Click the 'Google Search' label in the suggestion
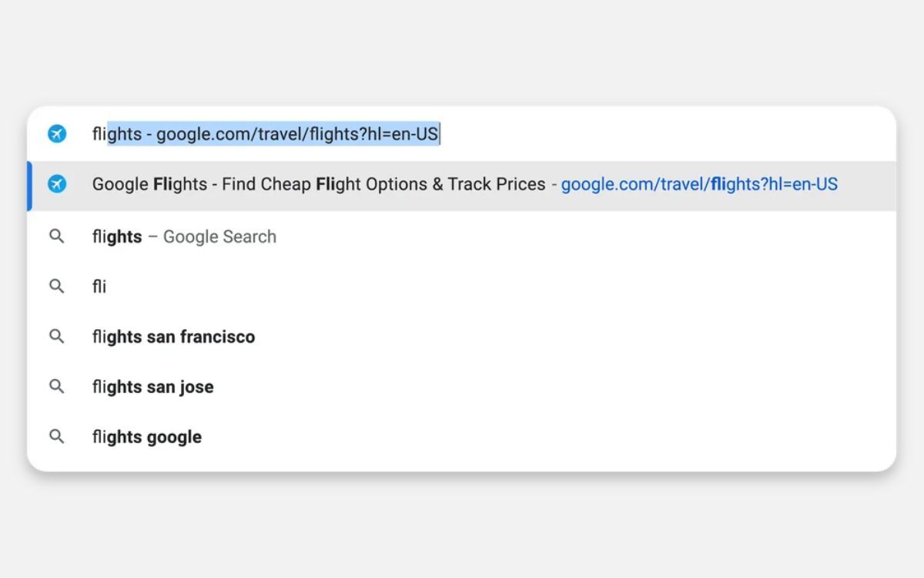The height and width of the screenshot is (578, 924). [219, 237]
